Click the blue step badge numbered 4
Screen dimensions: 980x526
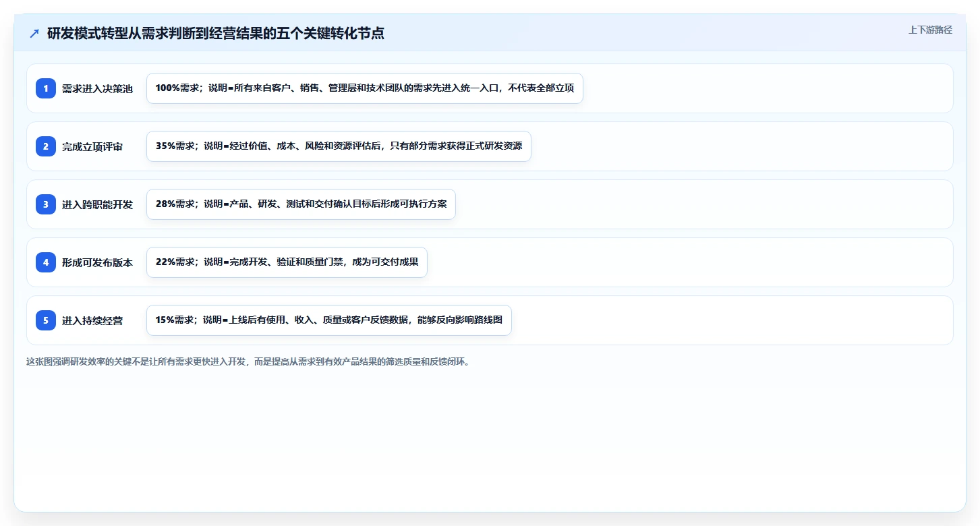point(46,262)
